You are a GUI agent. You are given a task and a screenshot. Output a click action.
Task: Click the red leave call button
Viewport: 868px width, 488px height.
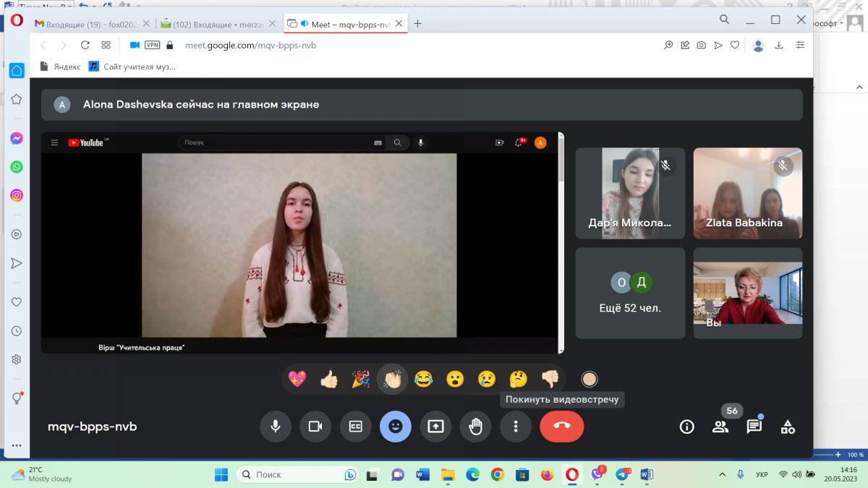coord(561,427)
